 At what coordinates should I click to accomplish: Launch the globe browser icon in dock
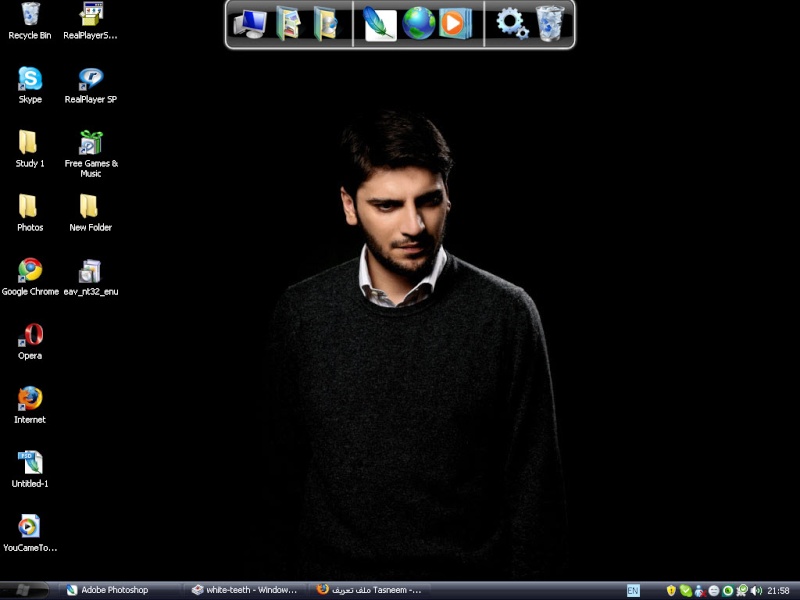tap(419, 23)
